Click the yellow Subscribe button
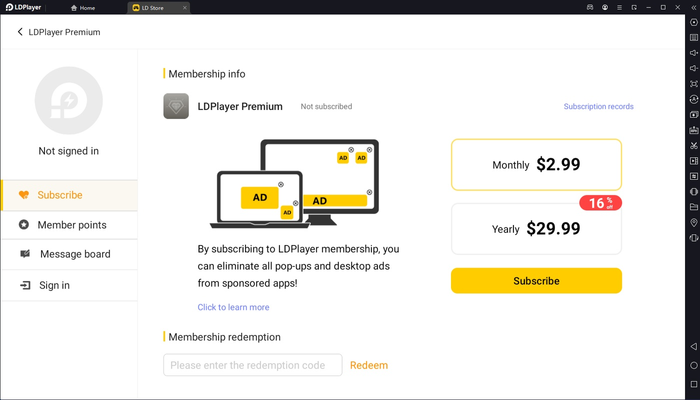 [536, 281]
